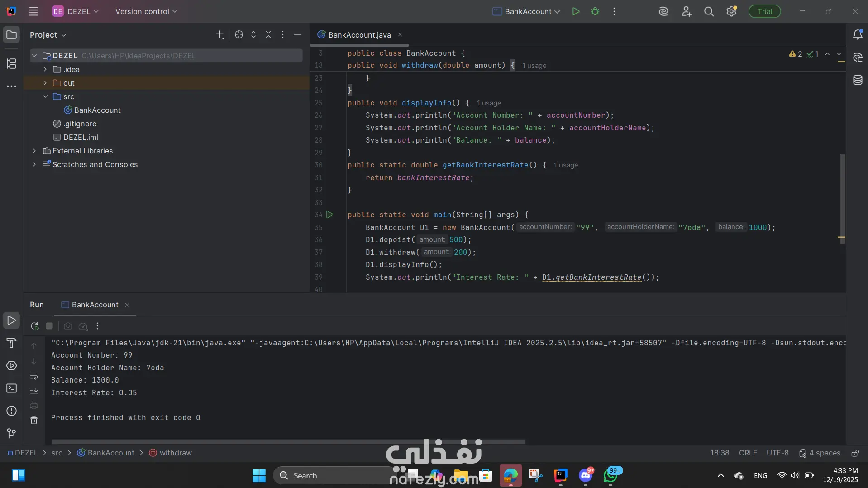This screenshot has width=868, height=488.
Task: Open Search Everywhere magnifier
Action: [x=709, y=11]
